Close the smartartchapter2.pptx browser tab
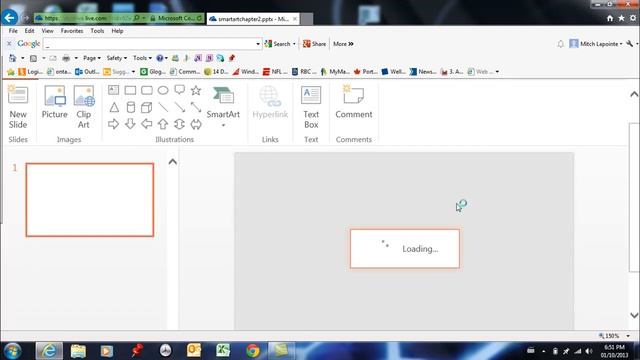 (295, 19)
